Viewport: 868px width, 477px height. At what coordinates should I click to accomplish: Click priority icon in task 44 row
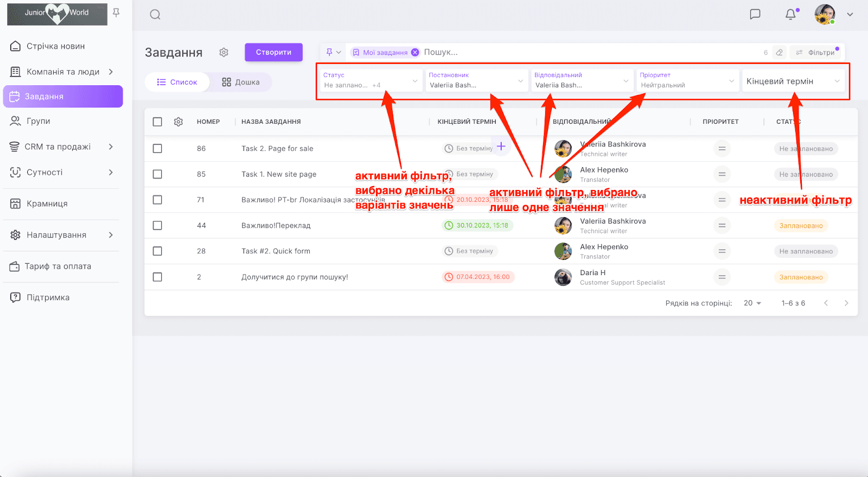[722, 225]
